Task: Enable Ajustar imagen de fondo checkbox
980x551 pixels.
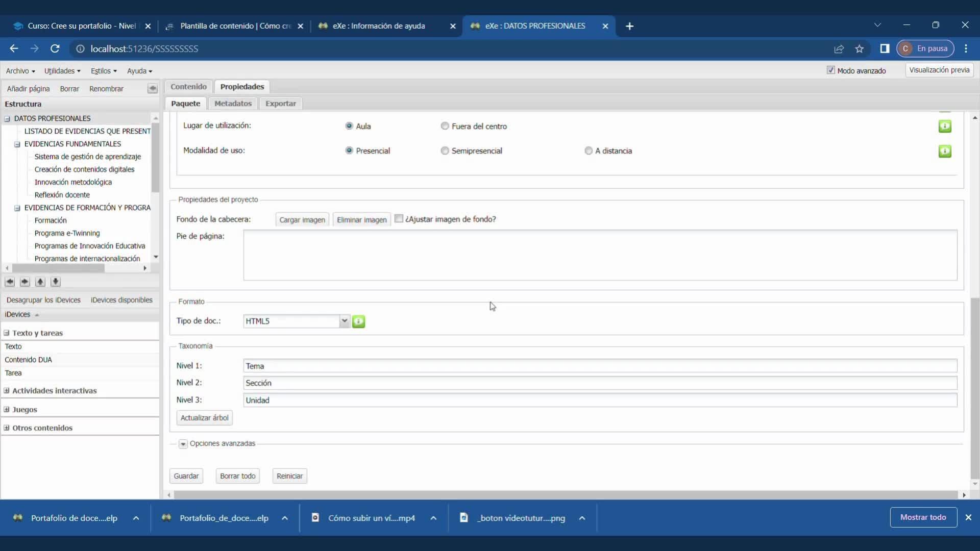Action: coord(399,219)
